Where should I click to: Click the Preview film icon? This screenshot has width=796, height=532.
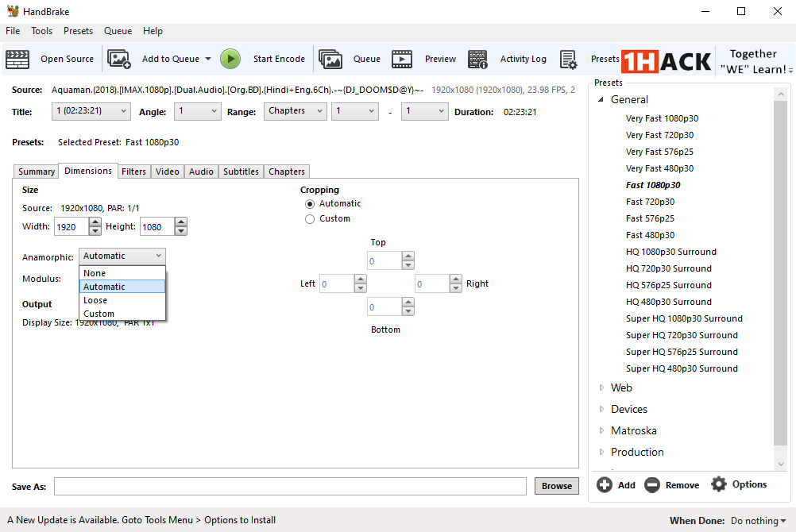tap(402, 59)
